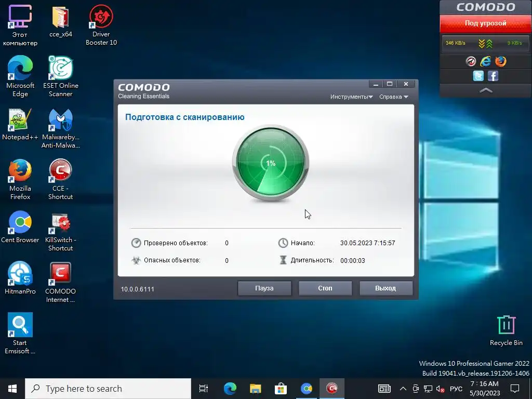Click the news widget icon in taskbar
Image resolution: width=532 pixels, height=399 pixels.
384,389
